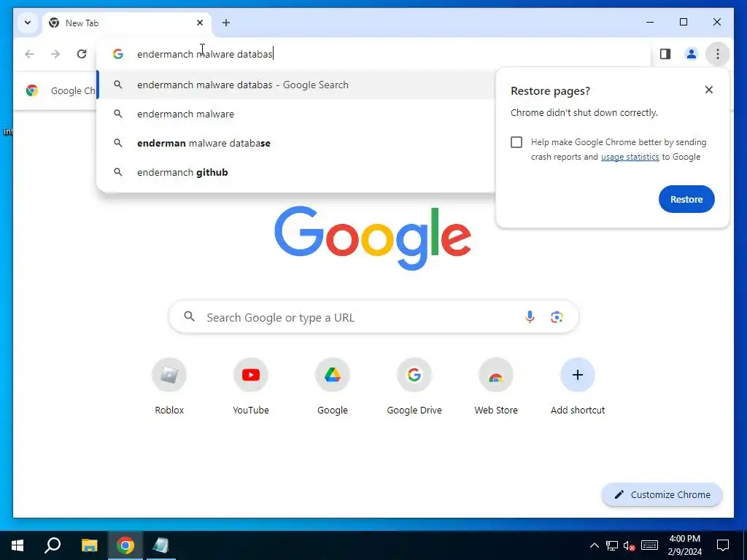Focus the Search Google or type a URL box
The width and height of the screenshot is (747, 560).
pyautogui.click(x=373, y=316)
